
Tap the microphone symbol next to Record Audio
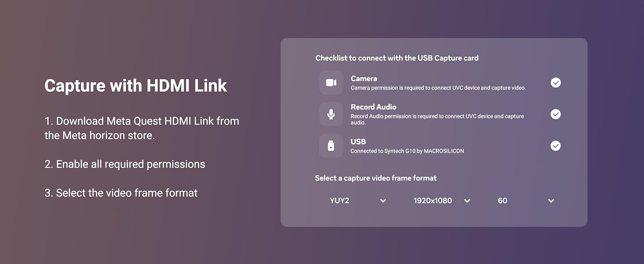point(331,114)
